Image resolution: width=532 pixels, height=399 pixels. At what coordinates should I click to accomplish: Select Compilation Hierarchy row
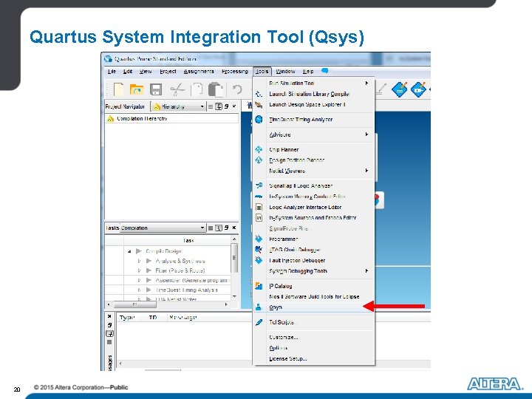pyautogui.click(x=171, y=118)
